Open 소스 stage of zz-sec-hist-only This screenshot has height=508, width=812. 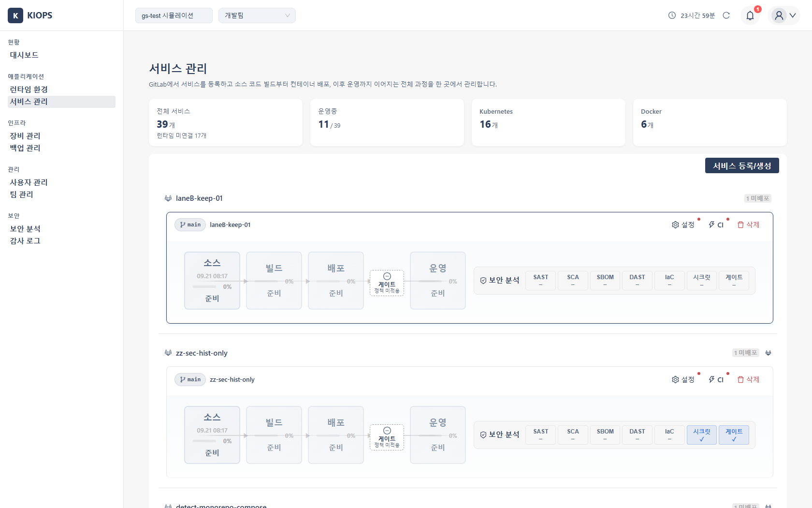click(x=212, y=435)
